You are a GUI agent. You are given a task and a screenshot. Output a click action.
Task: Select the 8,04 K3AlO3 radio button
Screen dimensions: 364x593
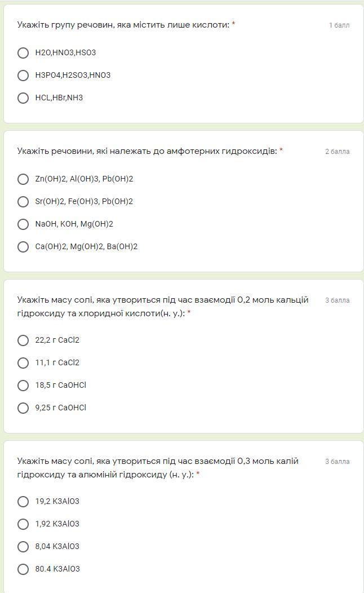click(23, 547)
